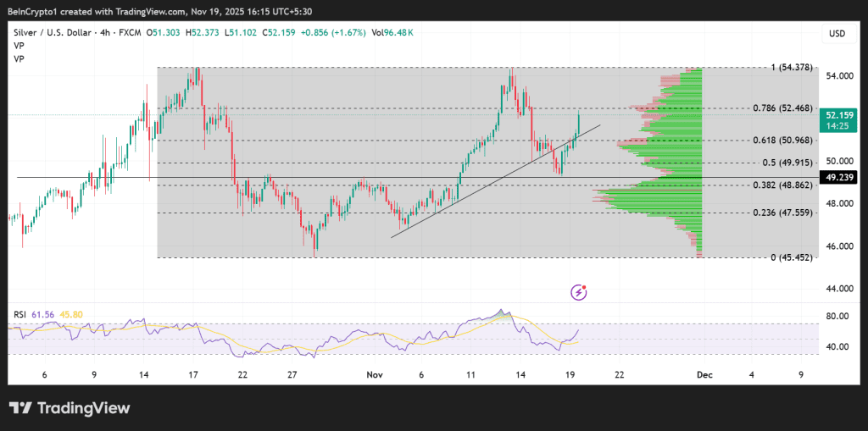
Task: Open the USD currency selector on price axis
Action: (x=835, y=33)
